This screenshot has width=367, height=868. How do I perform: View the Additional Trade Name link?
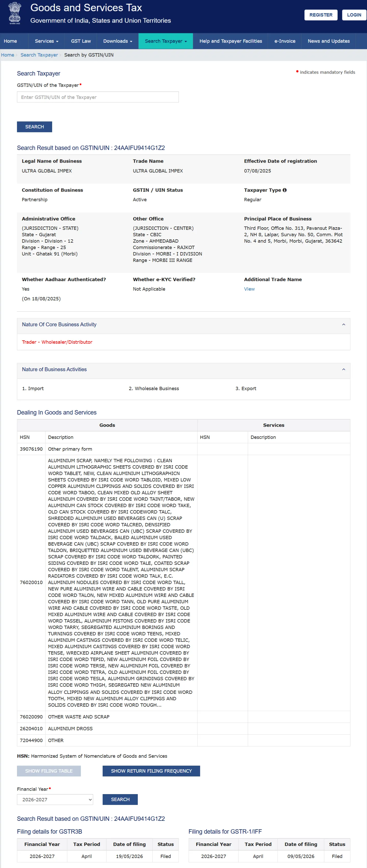[x=249, y=289]
